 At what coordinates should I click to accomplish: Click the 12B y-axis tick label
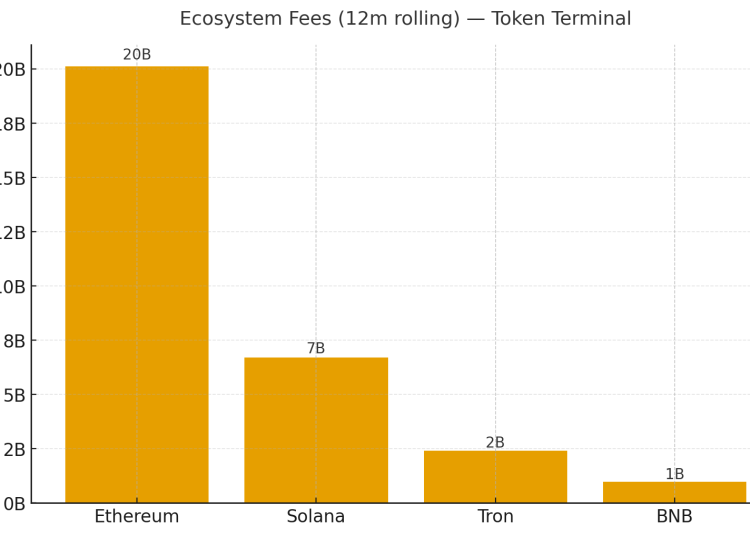coord(12,232)
